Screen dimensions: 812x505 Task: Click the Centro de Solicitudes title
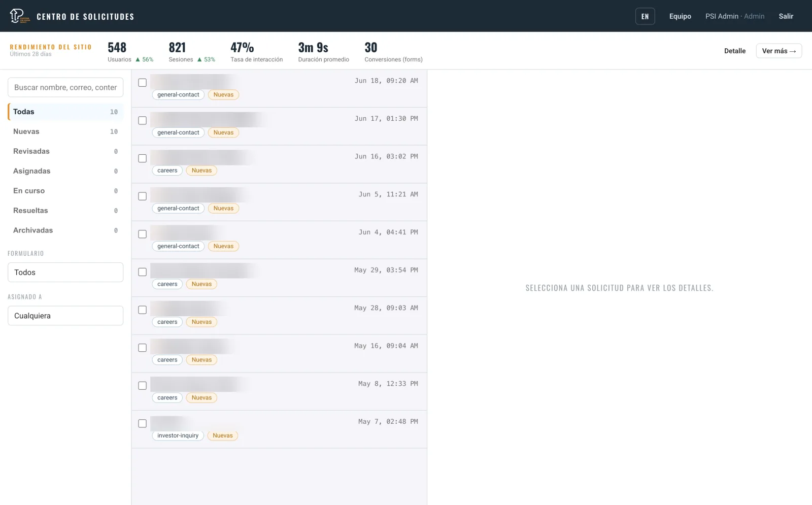click(85, 17)
